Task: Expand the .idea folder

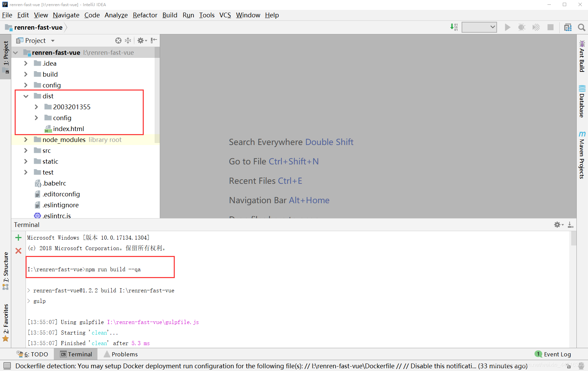Action: (26, 63)
